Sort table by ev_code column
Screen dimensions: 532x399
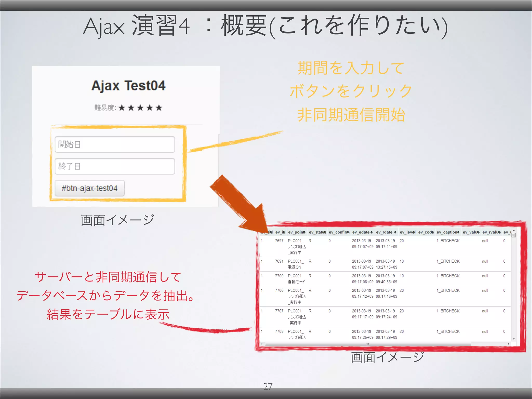pos(426,232)
